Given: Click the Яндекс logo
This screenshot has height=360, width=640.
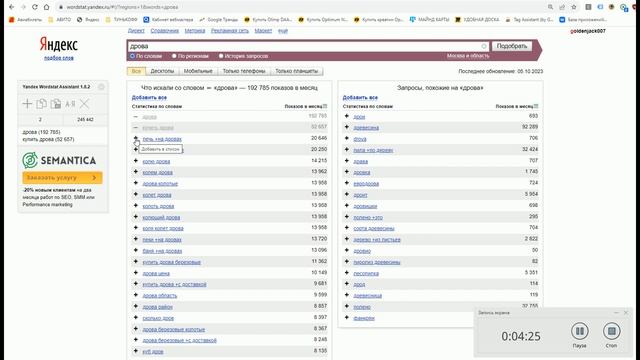Looking at the screenshot, I should 59,44.
